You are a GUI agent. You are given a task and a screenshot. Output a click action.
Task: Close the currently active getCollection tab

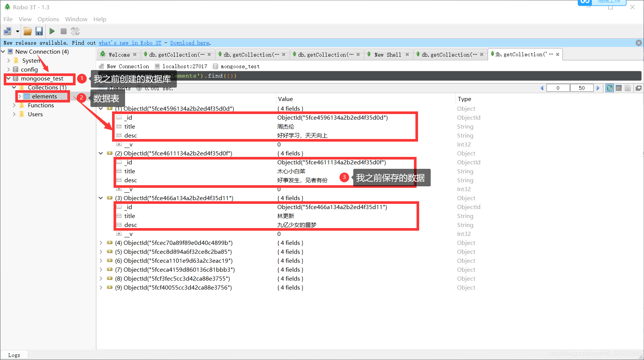pos(558,54)
